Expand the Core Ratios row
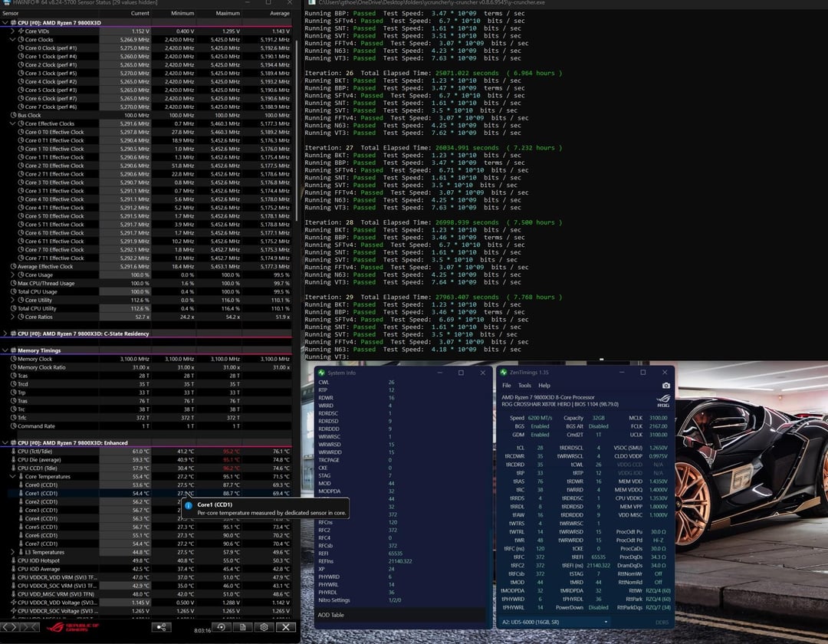This screenshot has height=644, width=828. click(13, 317)
